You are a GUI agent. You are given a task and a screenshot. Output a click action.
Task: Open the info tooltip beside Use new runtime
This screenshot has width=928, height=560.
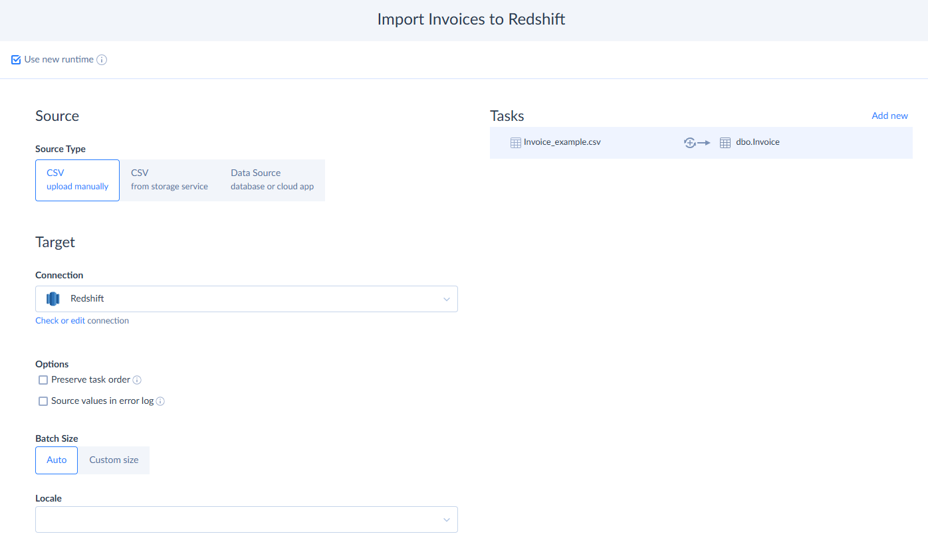(102, 60)
